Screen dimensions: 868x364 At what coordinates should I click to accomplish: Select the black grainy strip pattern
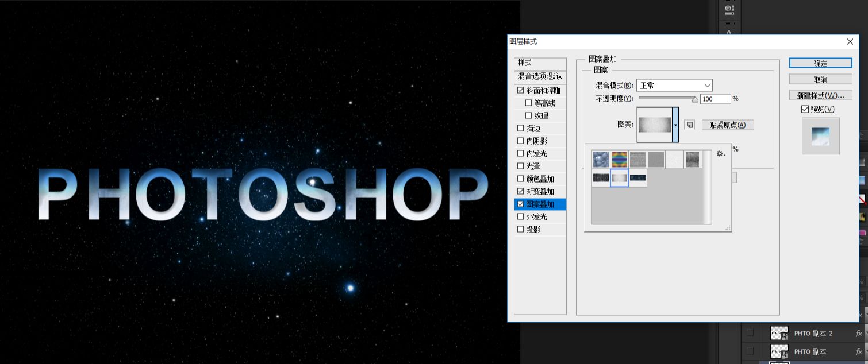coord(601,178)
